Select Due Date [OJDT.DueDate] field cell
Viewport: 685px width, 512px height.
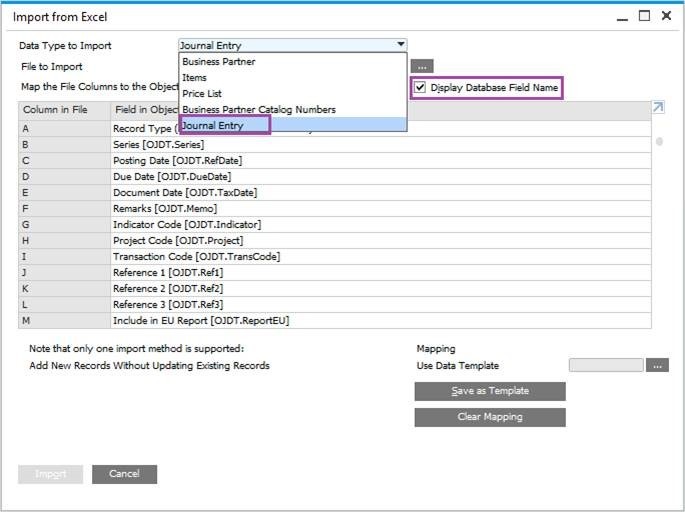[x=381, y=176]
